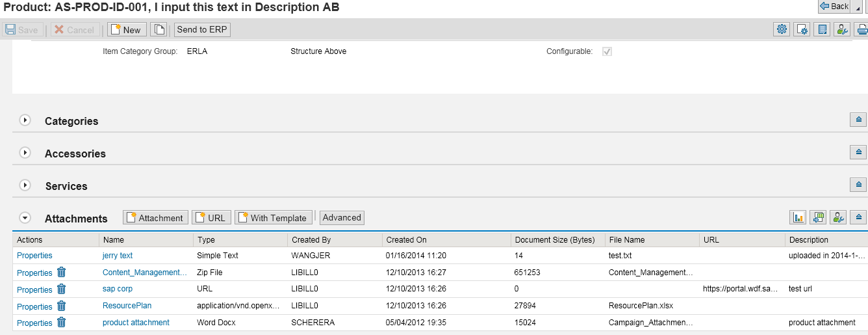Click the copy document icon beside New
The height and width of the screenshot is (335, 868).
point(159,29)
